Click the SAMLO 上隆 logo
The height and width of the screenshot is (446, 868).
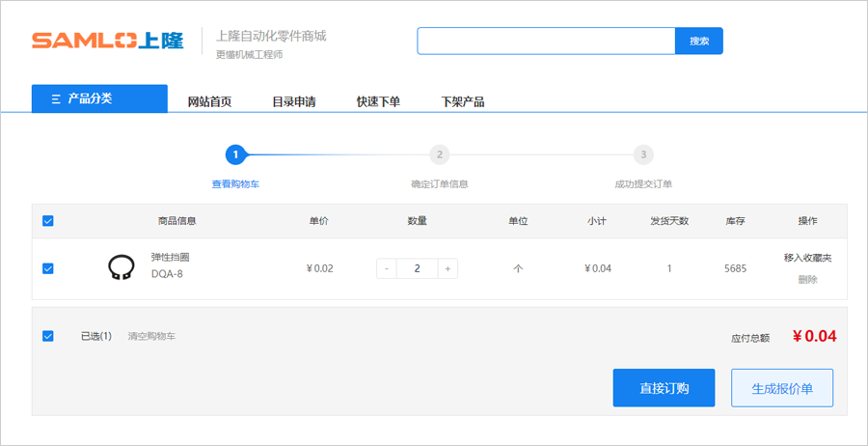pyautogui.click(x=107, y=41)
